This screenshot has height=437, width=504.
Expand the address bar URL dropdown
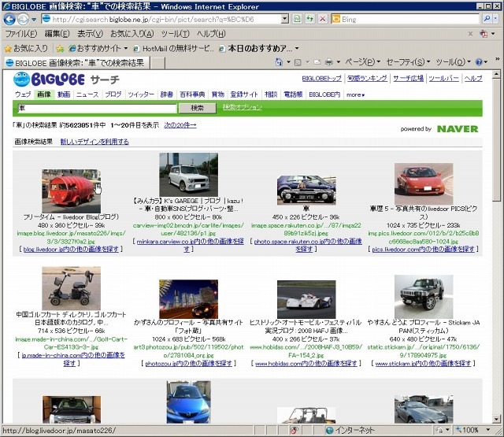coord(284,19)
